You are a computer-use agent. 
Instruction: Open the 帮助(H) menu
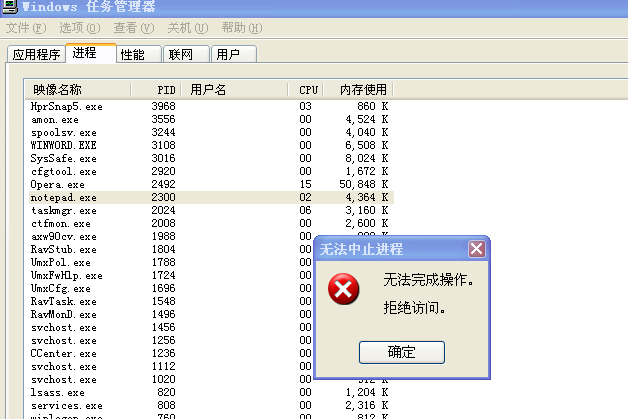click(242, 28)
